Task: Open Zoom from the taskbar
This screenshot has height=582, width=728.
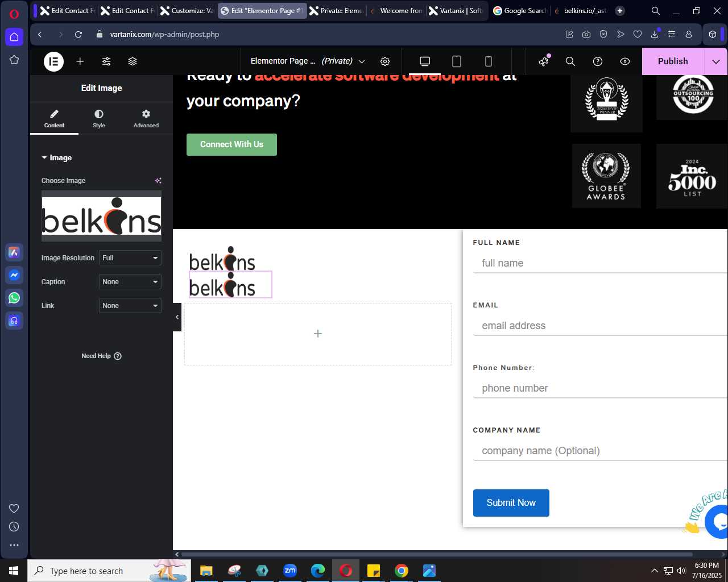Action: pos(290,571)
